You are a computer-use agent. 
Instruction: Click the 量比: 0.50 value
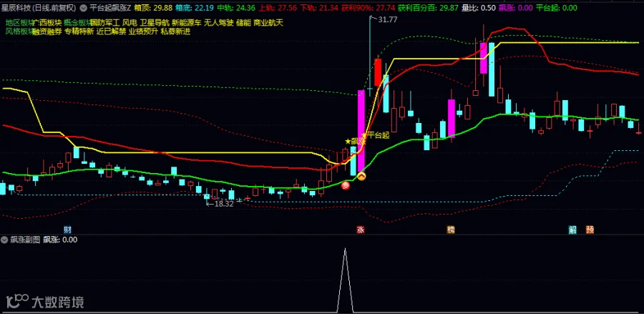pos(479,8)
